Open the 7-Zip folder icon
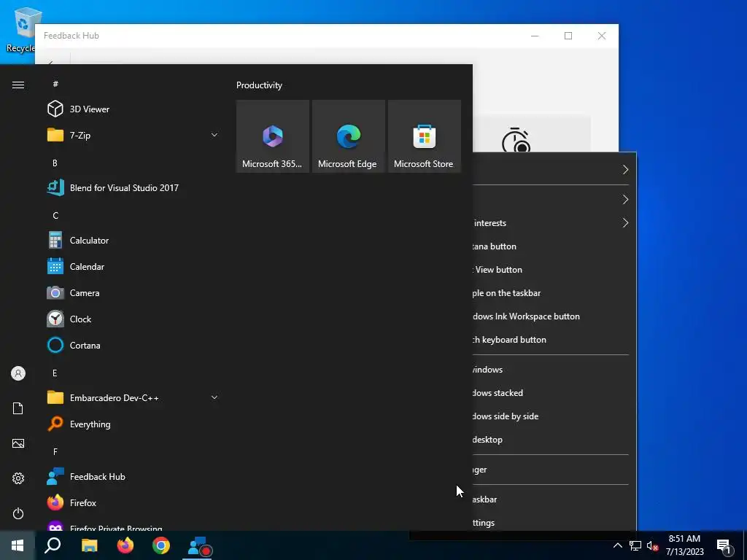The width and height of the screenshot is (747, 560). [x=55, y=135]
